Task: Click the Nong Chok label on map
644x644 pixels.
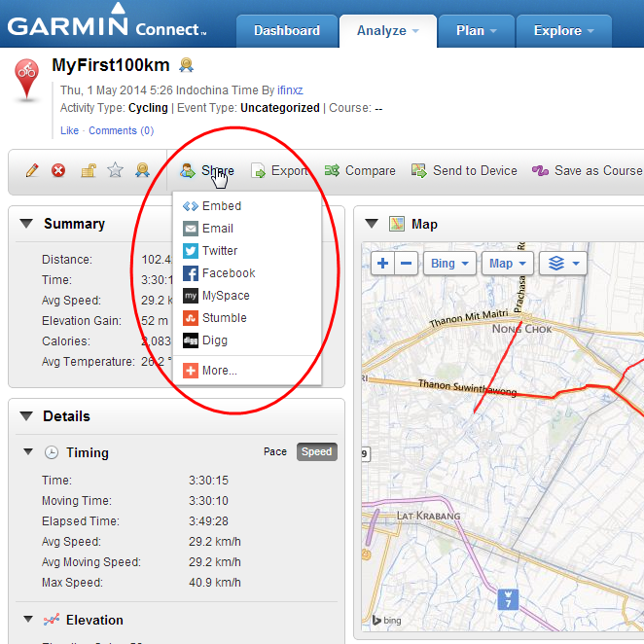Action: [x=521, y=329]
